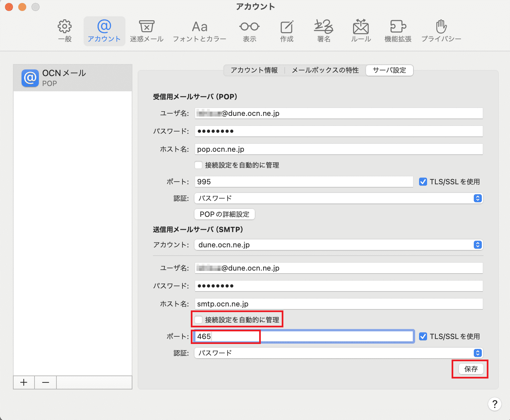Select the サーバ設定 tab
Image resolution: width=510 pixels, height=420 pixels.
pyautogui.click(x=390, y=70)
